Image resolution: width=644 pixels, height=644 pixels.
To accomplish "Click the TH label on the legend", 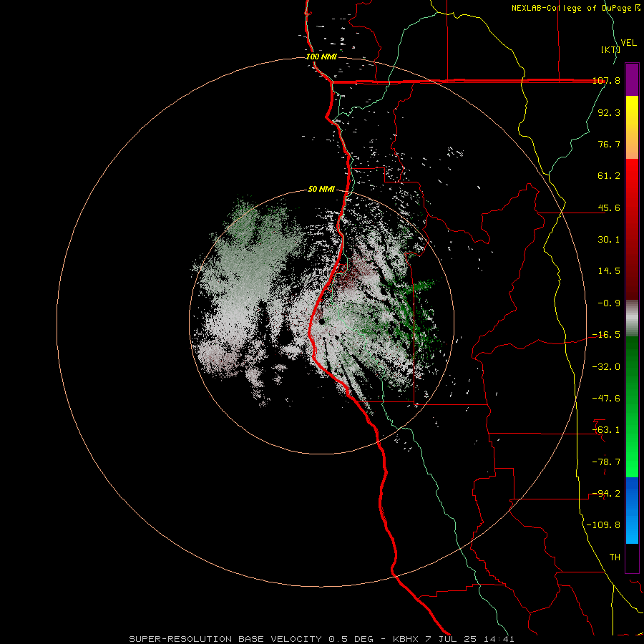I will (x=615, y=557).
